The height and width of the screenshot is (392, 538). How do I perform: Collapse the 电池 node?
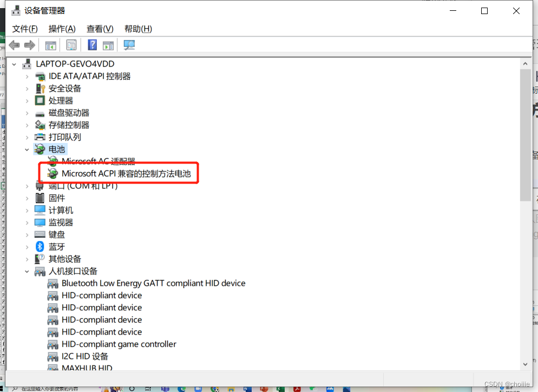pyautogui.click(x=27, y=149)
